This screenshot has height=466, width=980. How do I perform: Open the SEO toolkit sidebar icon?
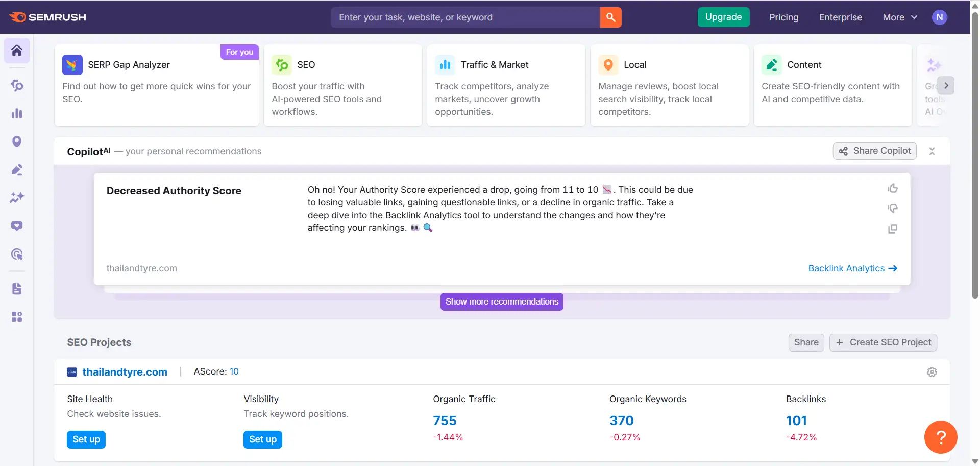17,85
